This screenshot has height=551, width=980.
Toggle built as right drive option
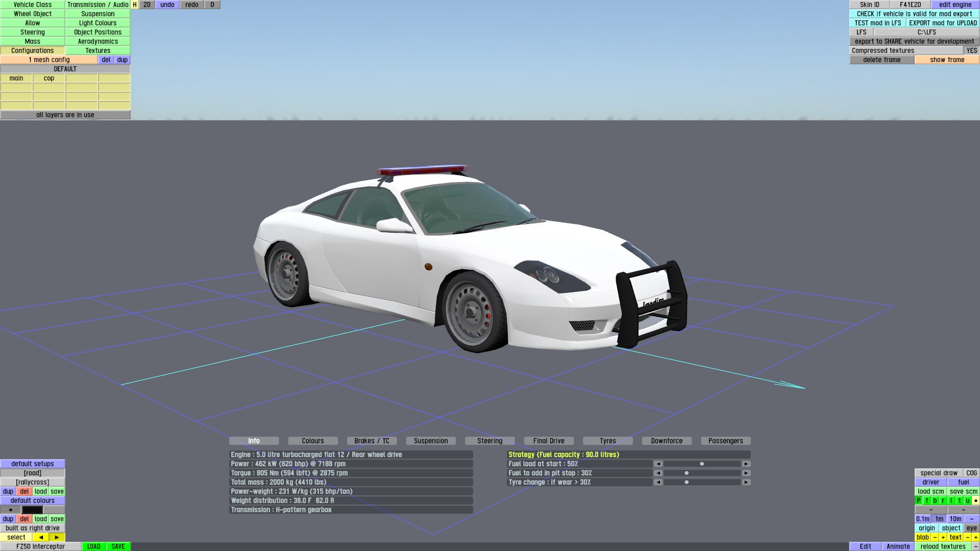tap(33, 528)
